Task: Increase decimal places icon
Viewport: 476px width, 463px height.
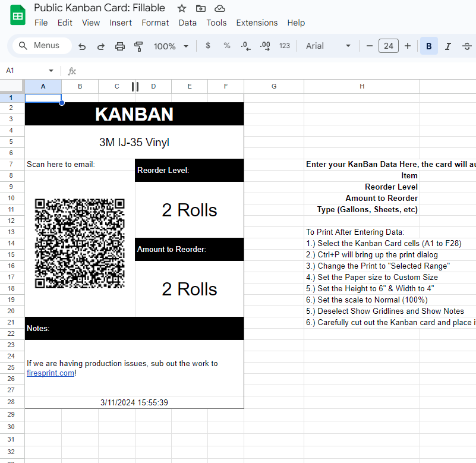Action: coord(265,46)
